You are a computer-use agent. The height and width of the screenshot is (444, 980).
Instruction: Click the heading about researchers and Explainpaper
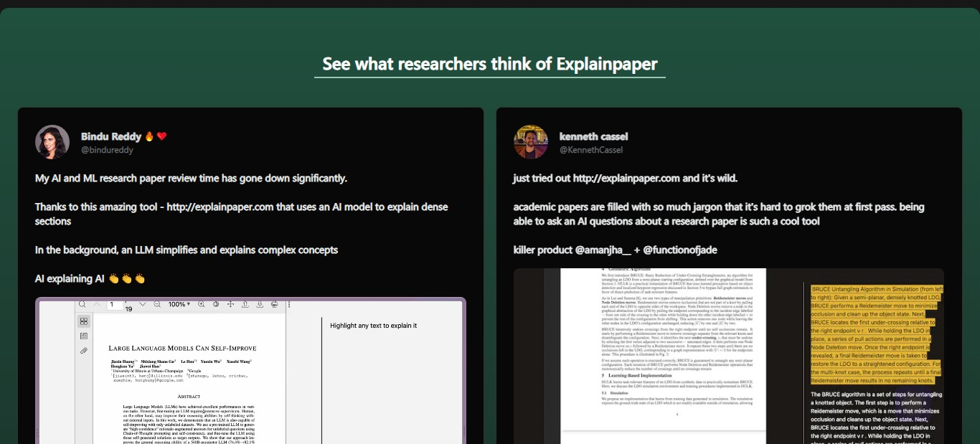pyautogui.click(x=490, y=64)
